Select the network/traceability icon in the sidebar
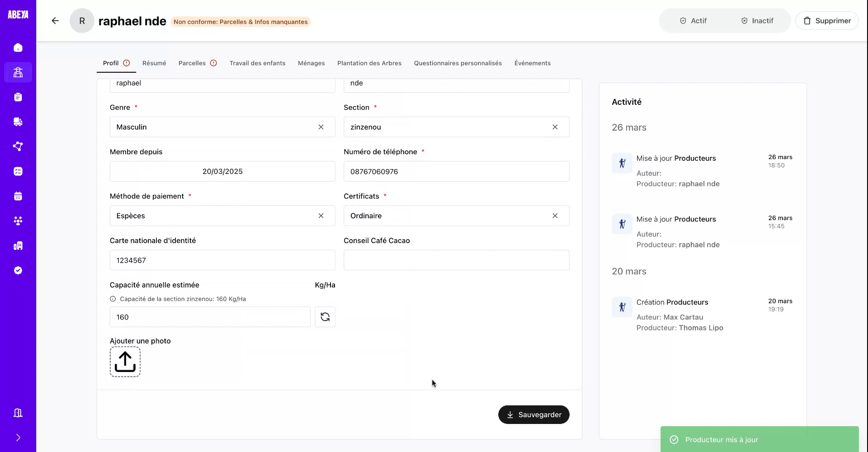Screen dimensions: 868x452 [18, 146]
